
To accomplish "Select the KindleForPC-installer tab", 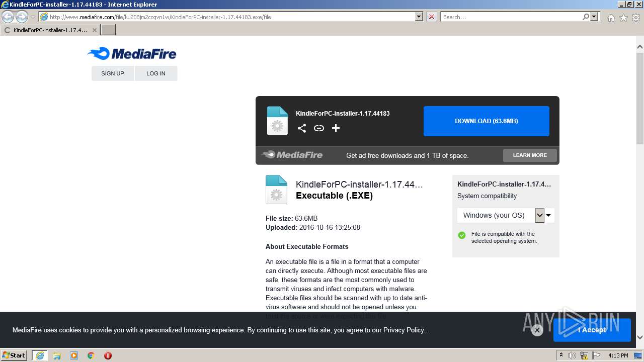I will 50,30.
